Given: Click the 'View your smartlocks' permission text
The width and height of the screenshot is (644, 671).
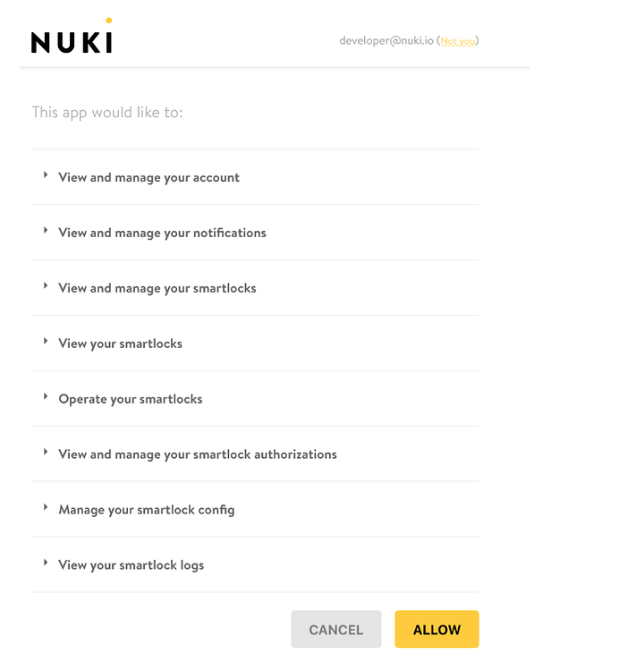Looking at the screenshot, I should coord(120,344).
